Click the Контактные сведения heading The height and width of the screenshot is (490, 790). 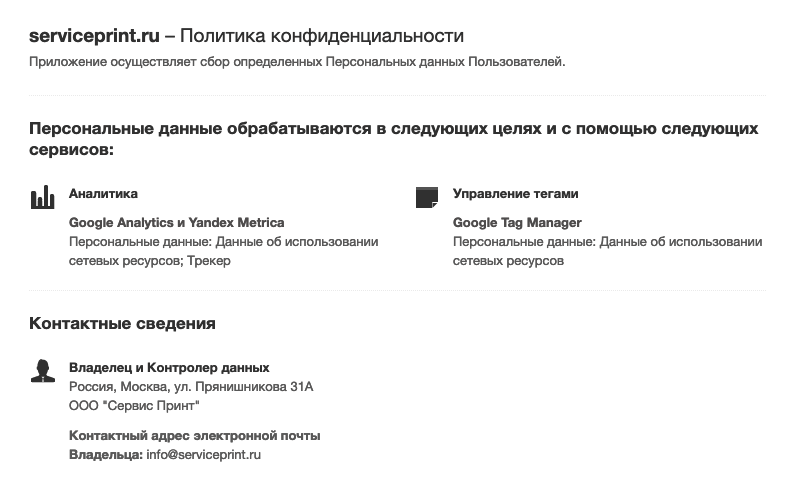[122, 324]
